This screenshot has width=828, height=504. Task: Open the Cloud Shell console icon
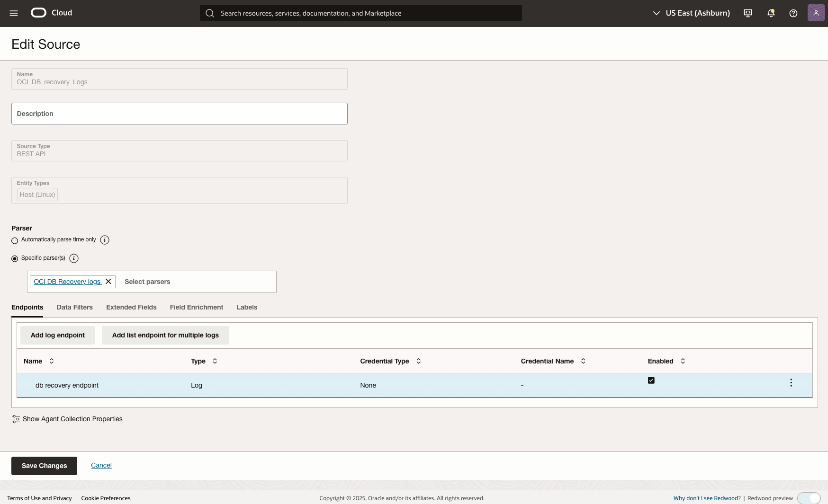[747, 13]
